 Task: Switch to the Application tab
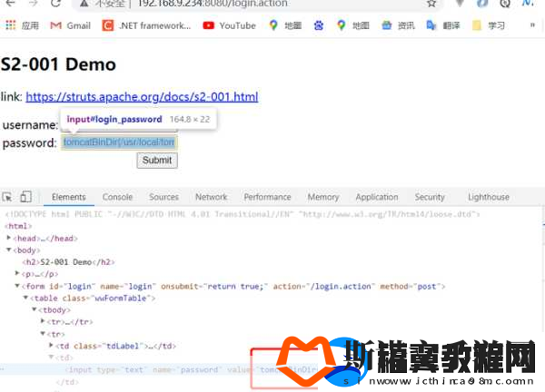point(377,197)
